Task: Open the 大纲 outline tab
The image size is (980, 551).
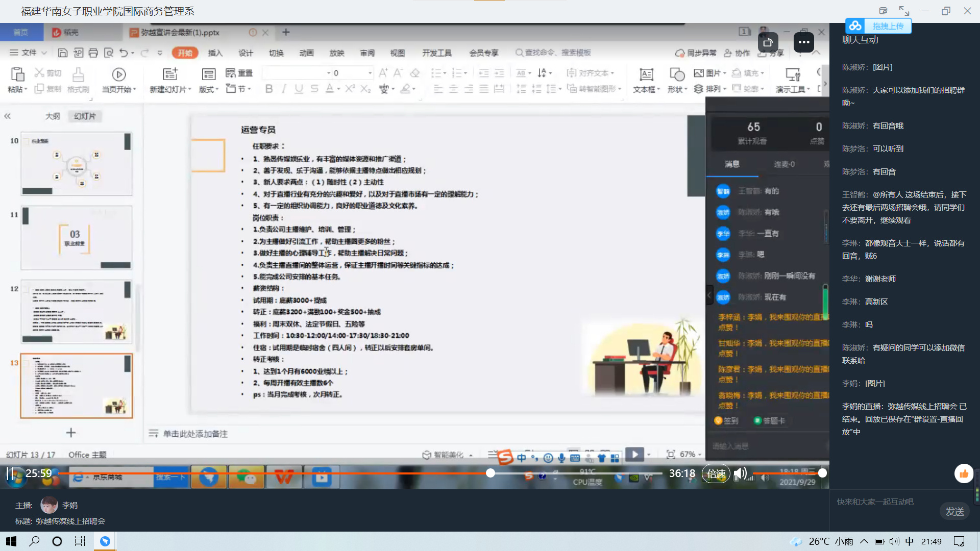Action: 52,116
